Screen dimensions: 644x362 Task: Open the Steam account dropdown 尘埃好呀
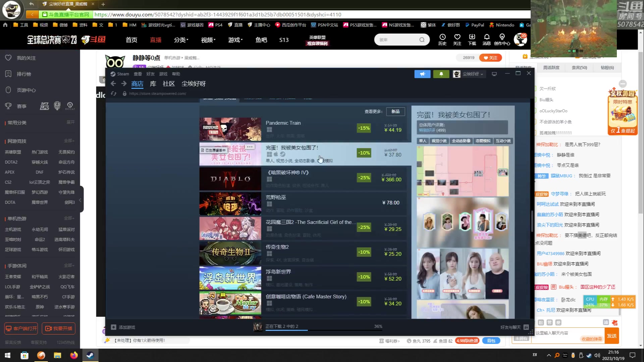[469, 74]
